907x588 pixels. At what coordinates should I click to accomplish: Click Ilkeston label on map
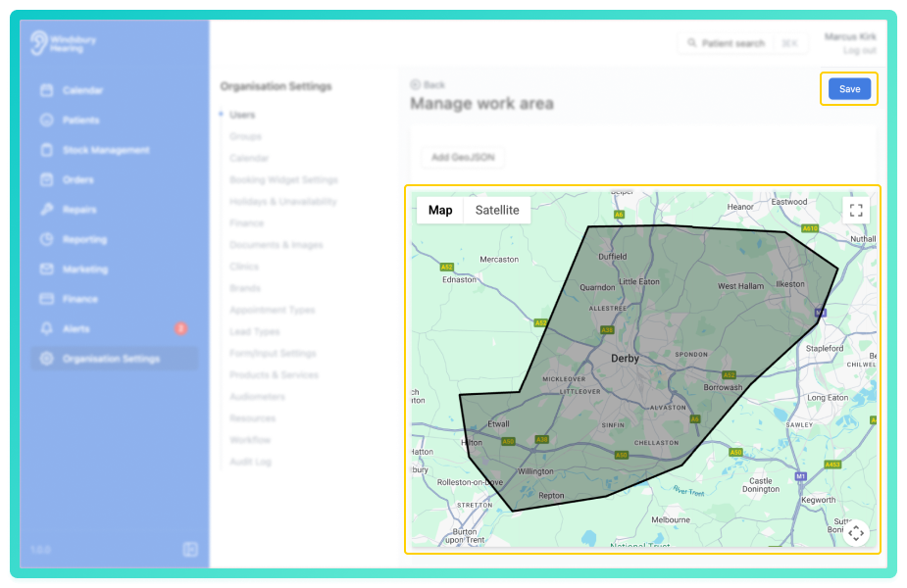coord(790,284)
